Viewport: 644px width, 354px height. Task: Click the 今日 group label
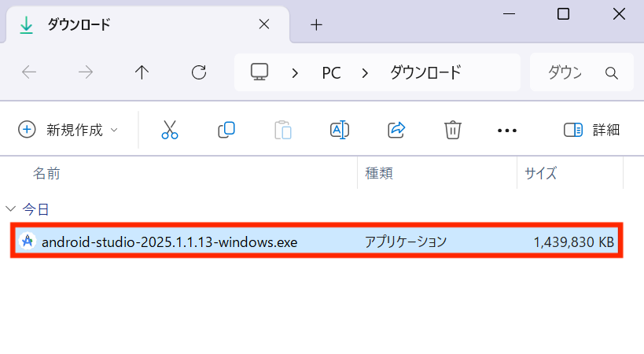[x=35, y=209]
